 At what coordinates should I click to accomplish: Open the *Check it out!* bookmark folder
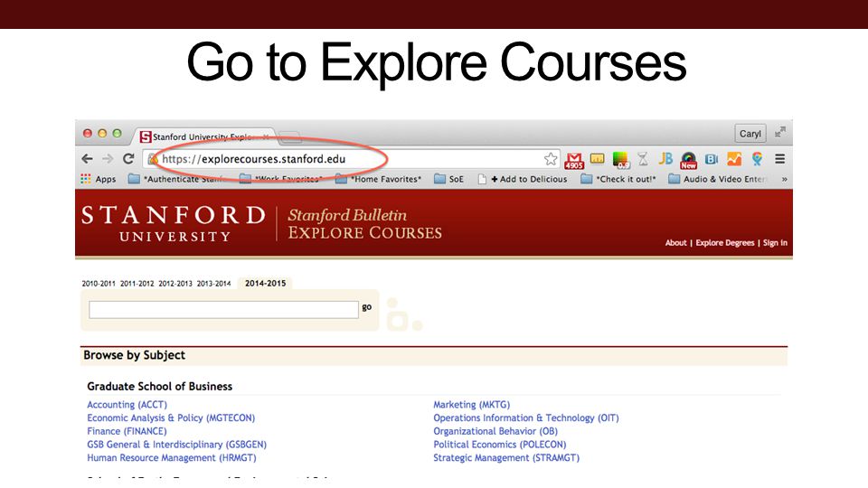click(x=618, y=179)
